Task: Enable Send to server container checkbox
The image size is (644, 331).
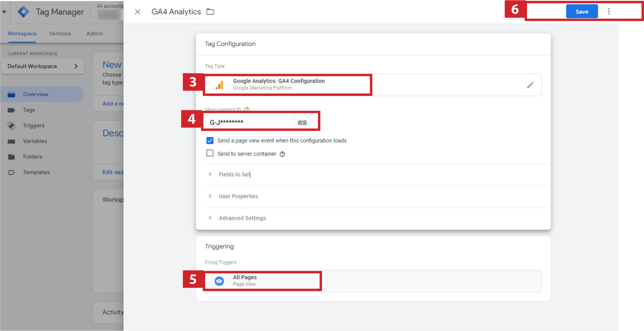Action: 210,153
